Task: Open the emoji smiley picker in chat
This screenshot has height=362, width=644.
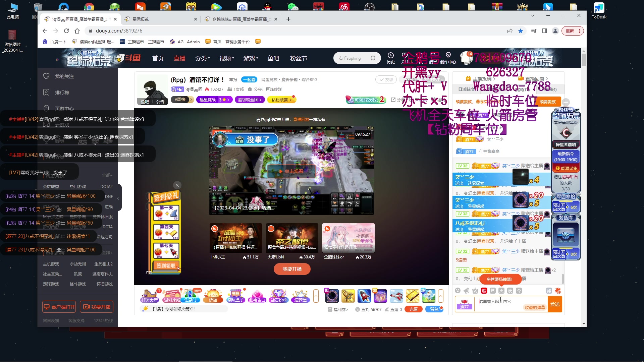Action: 458,291
